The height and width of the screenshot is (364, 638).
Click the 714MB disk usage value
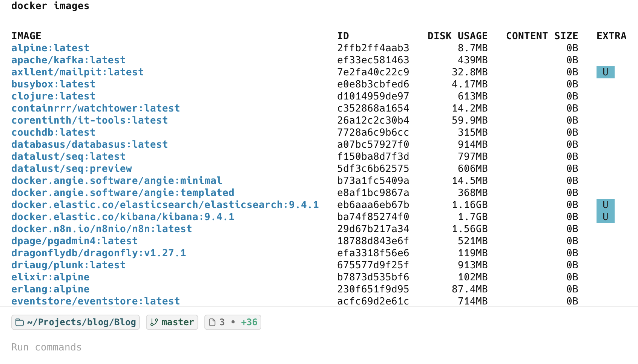473,301
